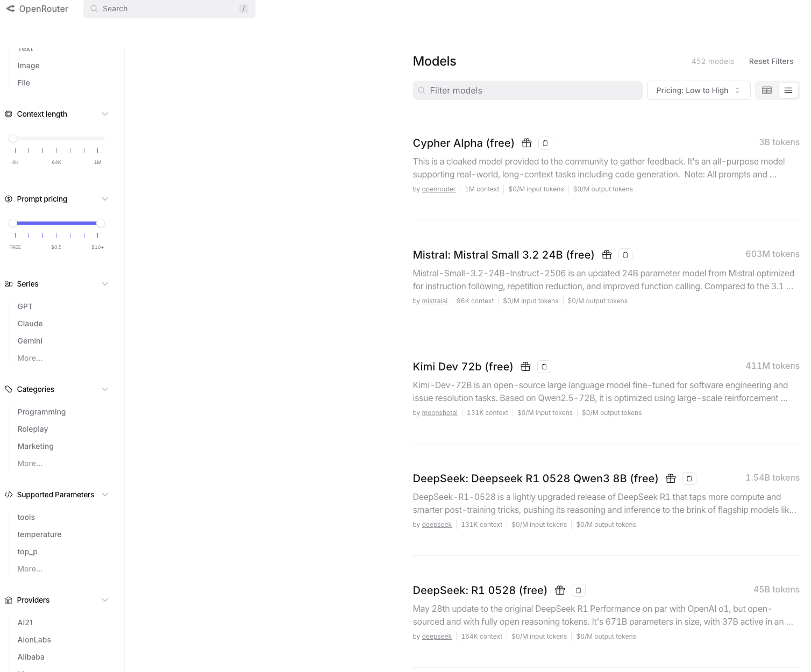Open the Pricing: Low to High sort dropdown

(x=698, y=90)
